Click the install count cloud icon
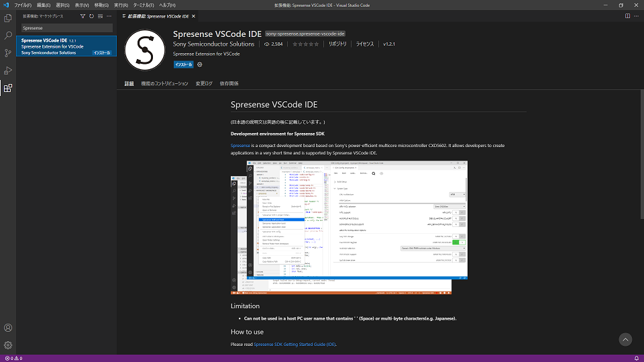The width and height of the screenshot is (644, 362). tap(266, 44)
